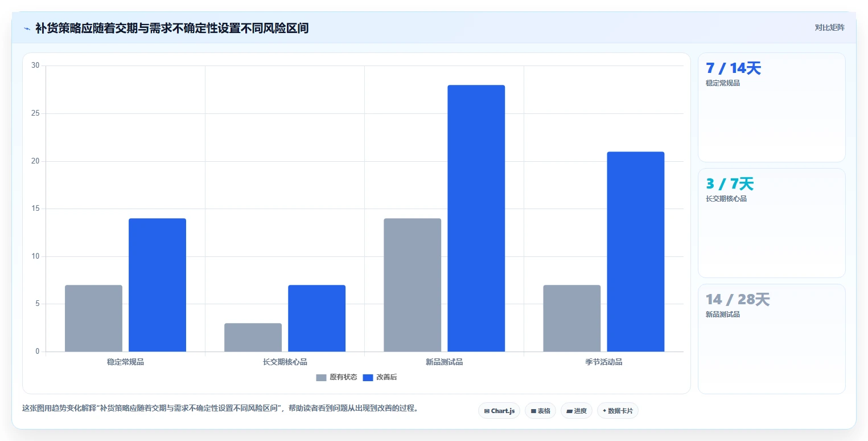Click the 季节活动品 x-axis label
Image resolution: width=868 pixels, height=441 pixels.
(x=603, y=362)
